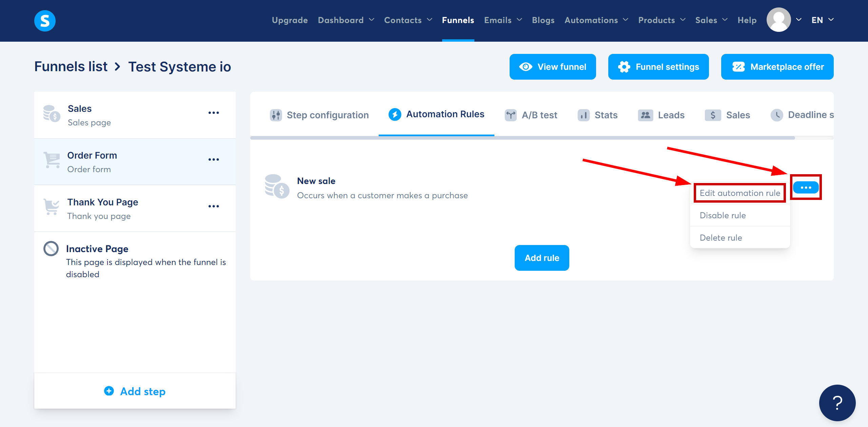Click the Leads people icon

click(646, 115)
